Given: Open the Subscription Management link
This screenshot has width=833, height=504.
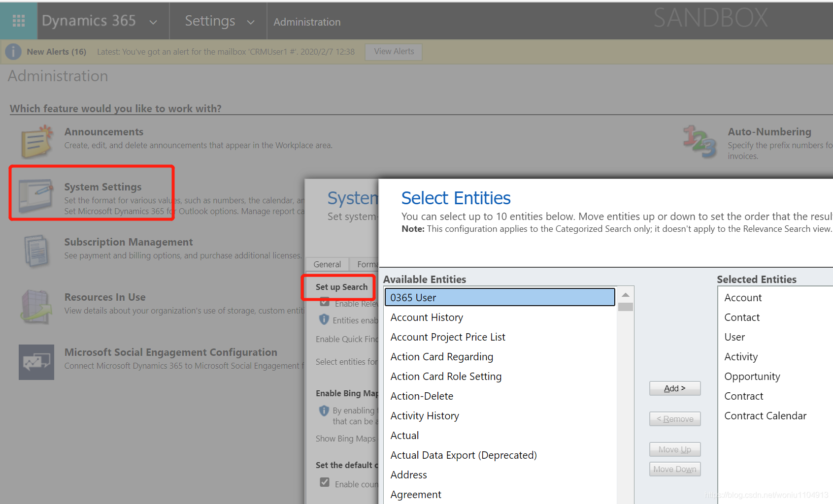Looking at the screenshot, I should 129,242.
